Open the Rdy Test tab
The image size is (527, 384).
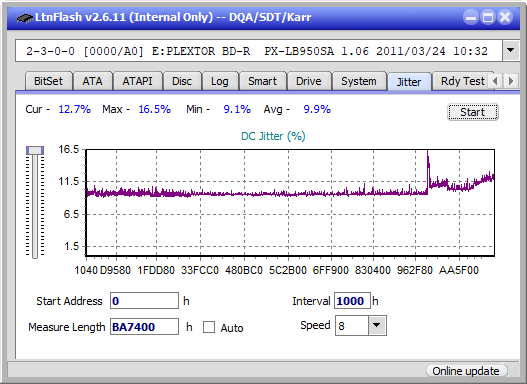click(x=462, y=81)
